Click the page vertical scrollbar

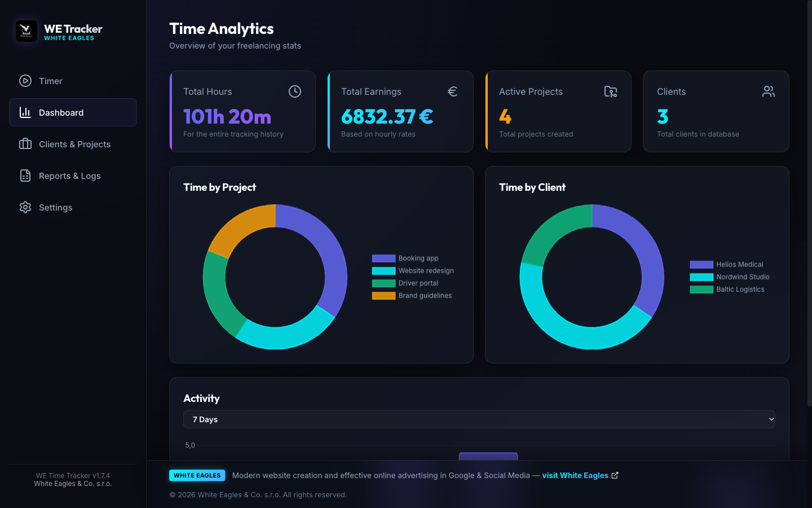tap(810, 203)
